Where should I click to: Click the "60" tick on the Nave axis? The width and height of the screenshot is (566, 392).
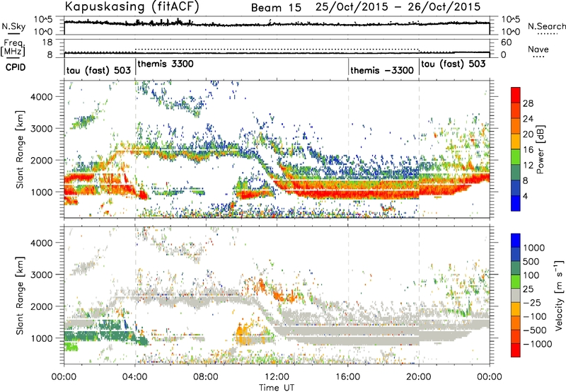[506, 42]
